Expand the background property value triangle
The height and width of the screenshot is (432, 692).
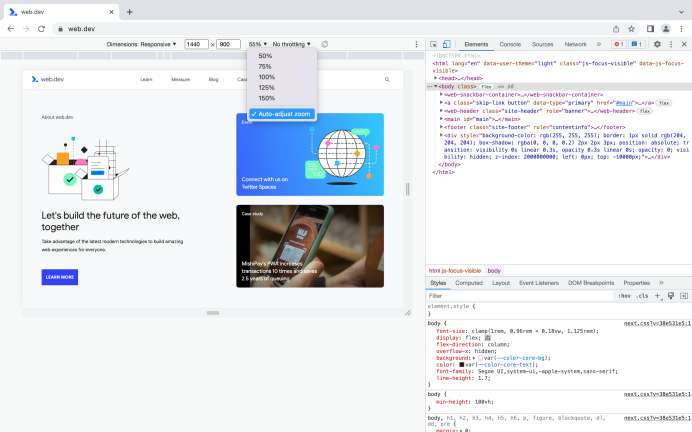tap(474, 358)
